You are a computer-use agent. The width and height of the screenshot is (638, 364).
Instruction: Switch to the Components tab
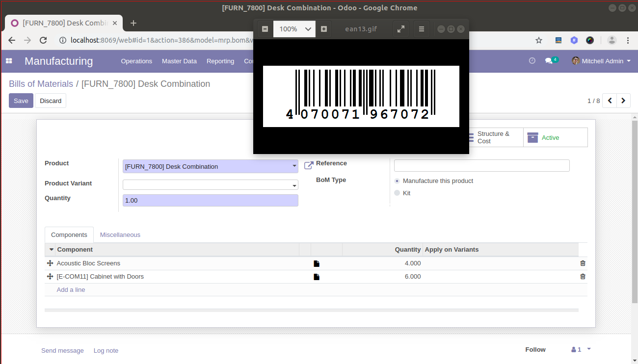(x=69, y=235)
